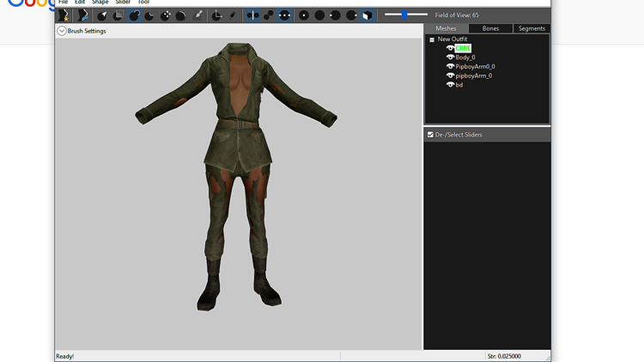Viewport: 644px width, 362px height.
Task: Adjust the Field of View slider
Action: coord(404,15)
